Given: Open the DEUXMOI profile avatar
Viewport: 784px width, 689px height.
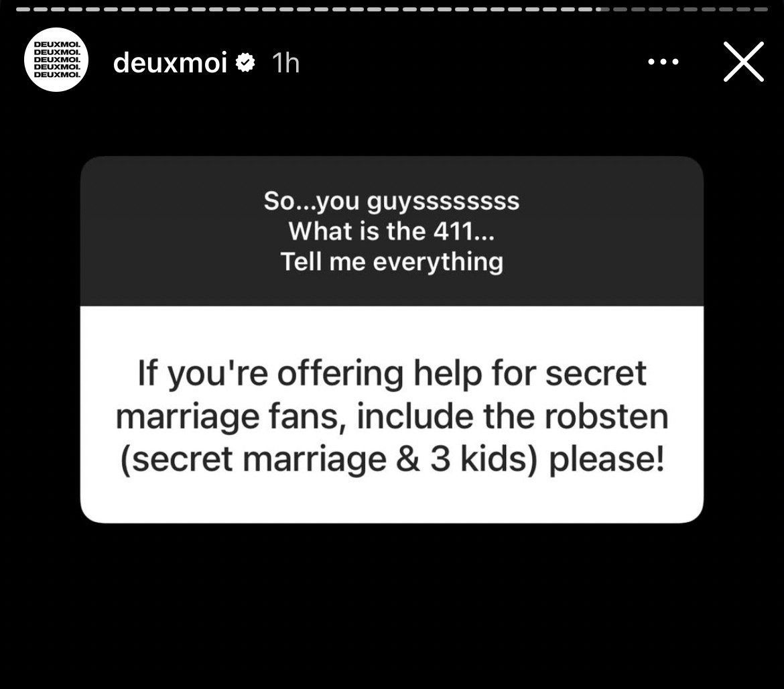Looking at the screenshot, I should point(56,60).
